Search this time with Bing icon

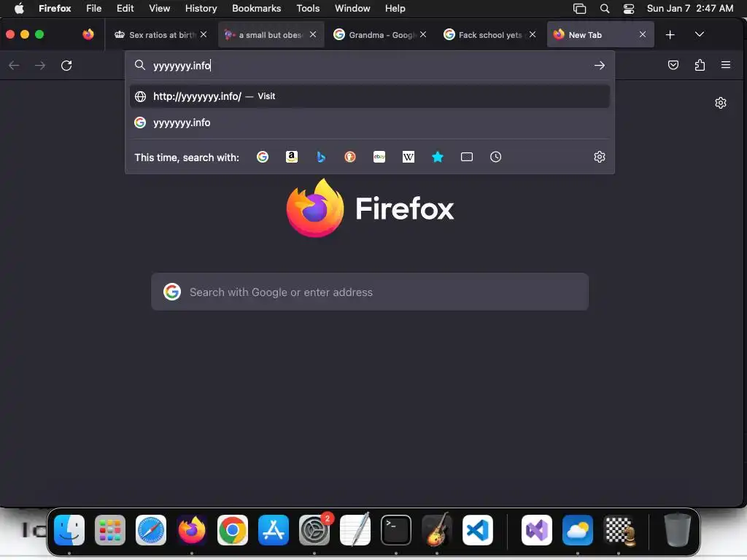click(321, 157)
